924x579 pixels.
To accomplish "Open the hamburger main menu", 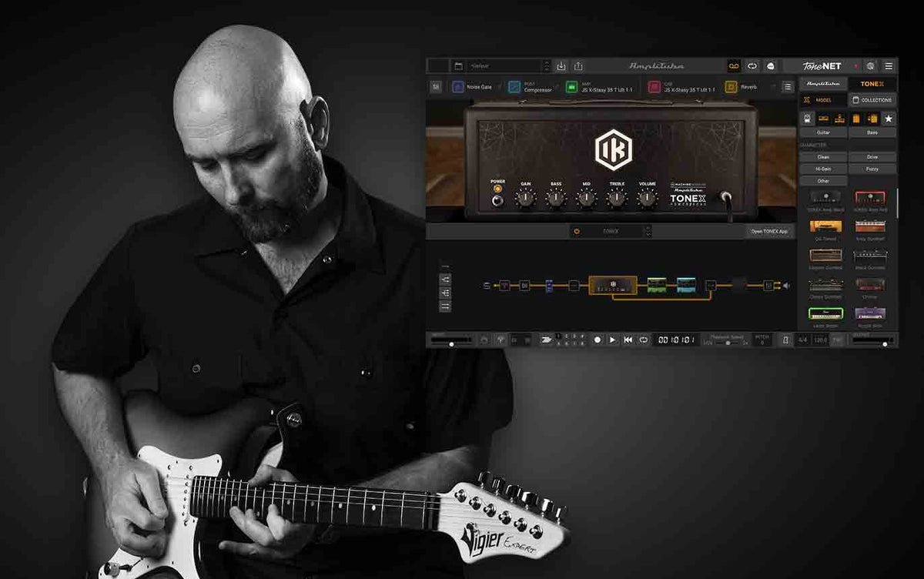I will 889,66.
